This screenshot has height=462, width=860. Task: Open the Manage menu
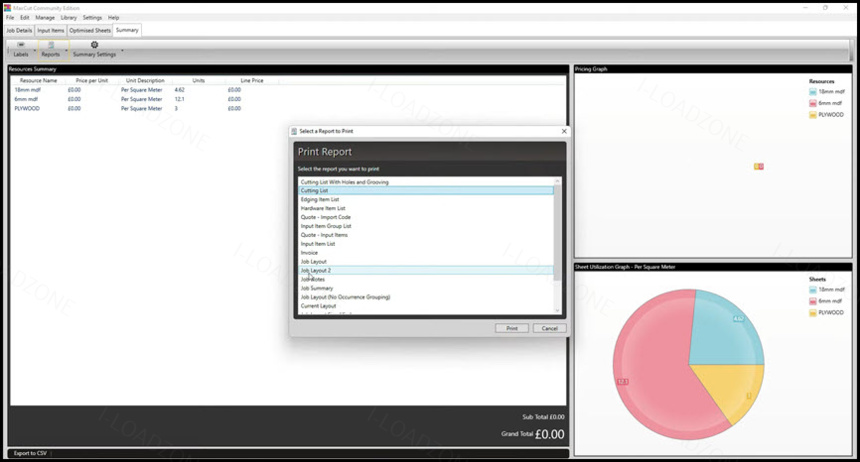(x=45, y=18)
